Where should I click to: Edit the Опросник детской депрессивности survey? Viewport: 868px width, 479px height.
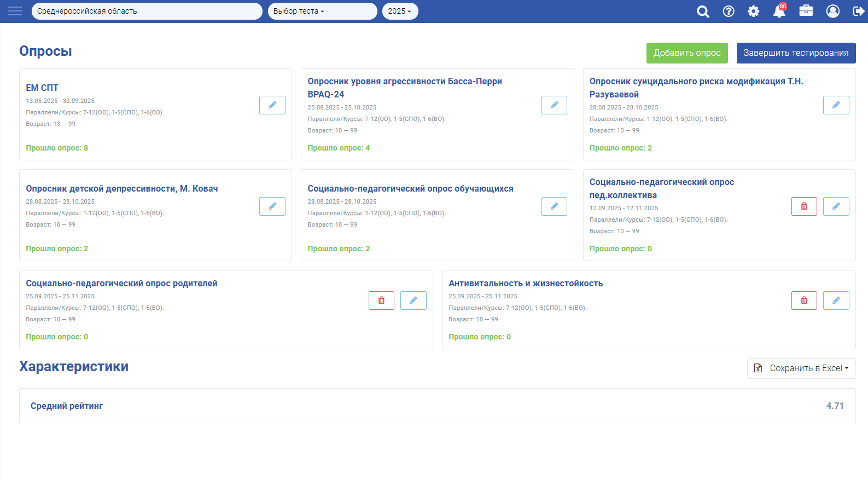click(272, 206)
